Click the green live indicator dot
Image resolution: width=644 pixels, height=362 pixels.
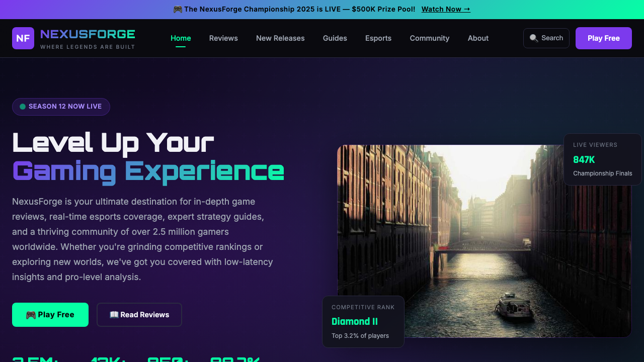click(22, 107)
